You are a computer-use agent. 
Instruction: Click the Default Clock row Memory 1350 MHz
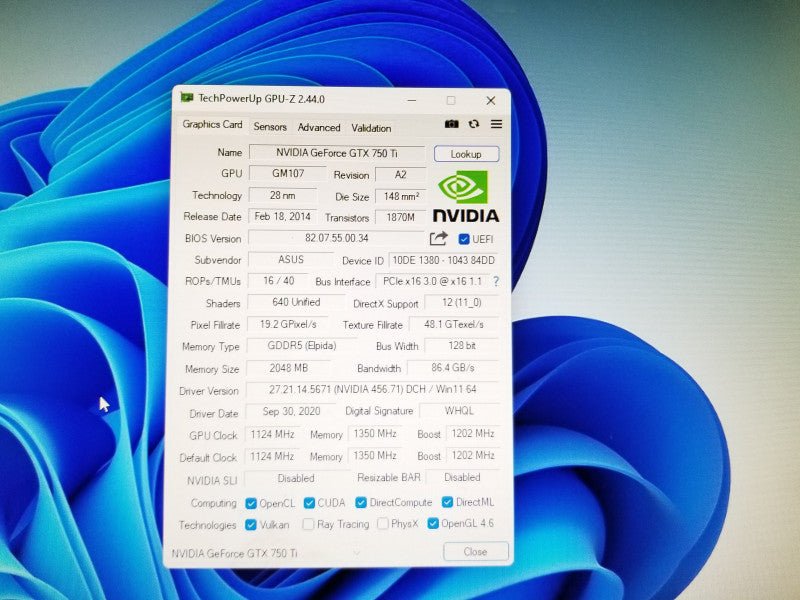click(x=375, y=455)
